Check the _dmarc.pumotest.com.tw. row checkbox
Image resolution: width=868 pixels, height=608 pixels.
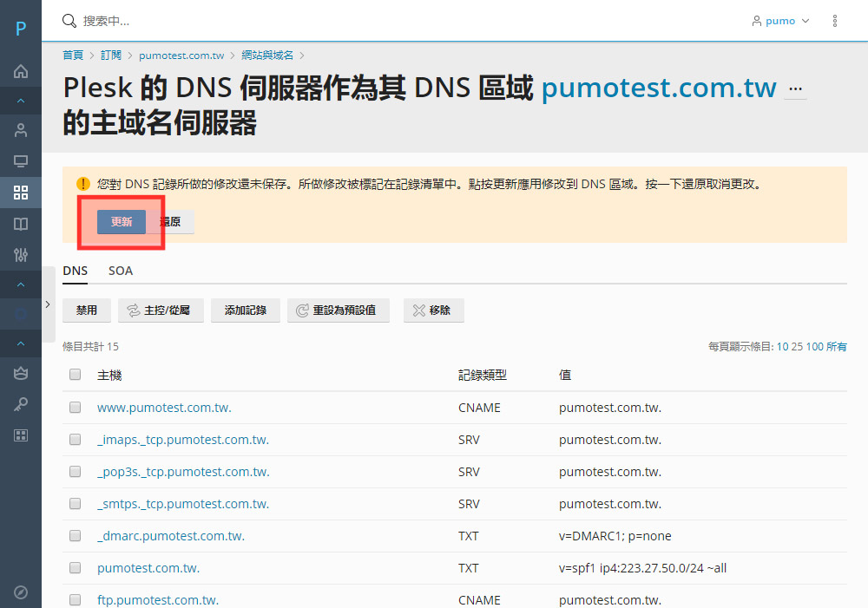76,535
